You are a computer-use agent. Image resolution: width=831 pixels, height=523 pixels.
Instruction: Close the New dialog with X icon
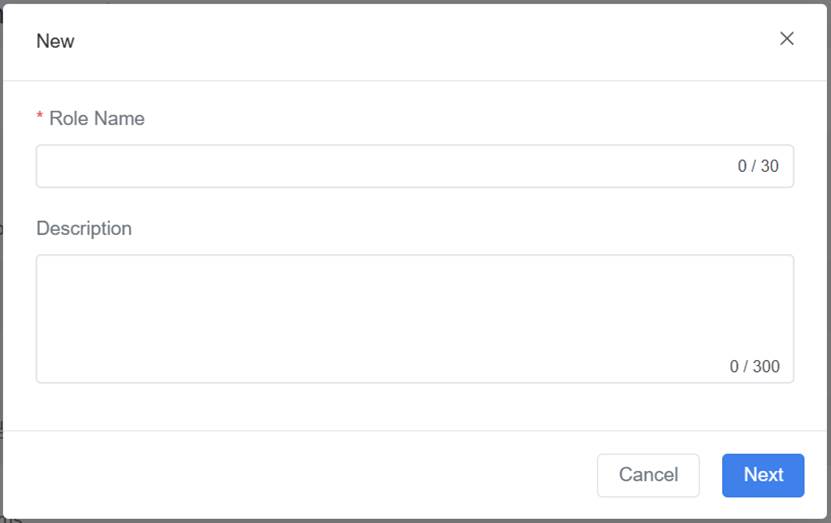pyautogui.click(x=787, y=39)
